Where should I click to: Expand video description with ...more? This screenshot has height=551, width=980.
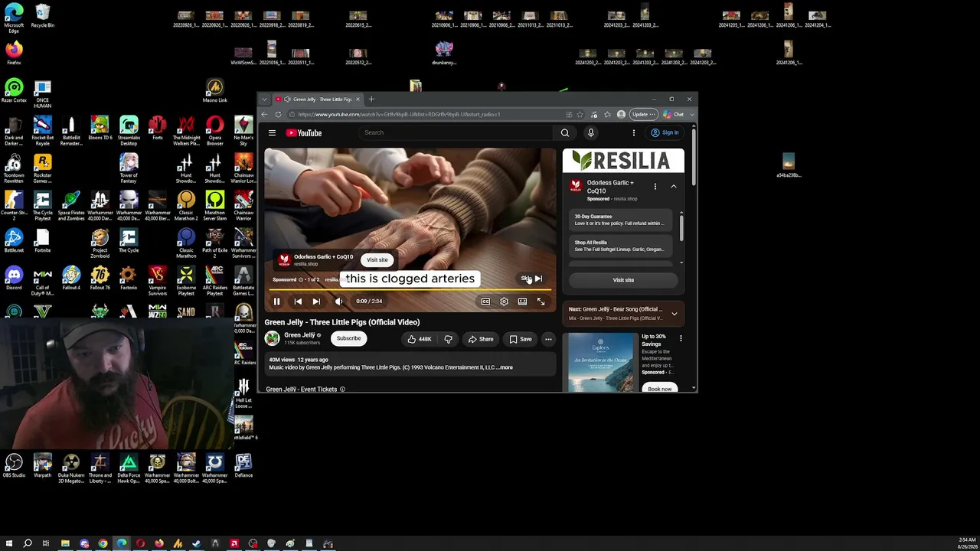pos(505,367)
